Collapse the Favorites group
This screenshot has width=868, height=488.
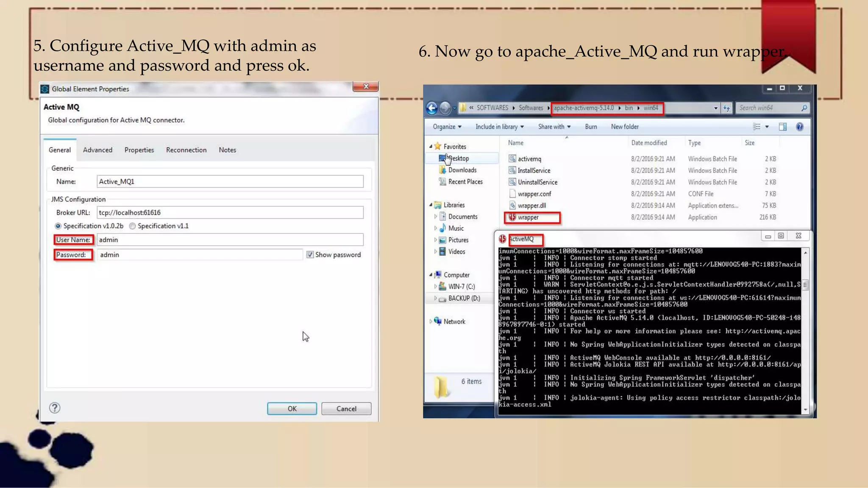431,146
